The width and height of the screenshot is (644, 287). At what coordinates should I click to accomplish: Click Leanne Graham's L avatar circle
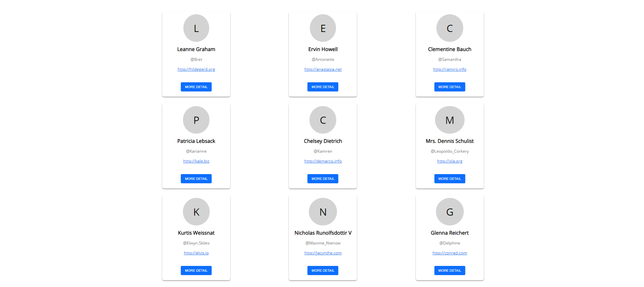coord(196,28)
